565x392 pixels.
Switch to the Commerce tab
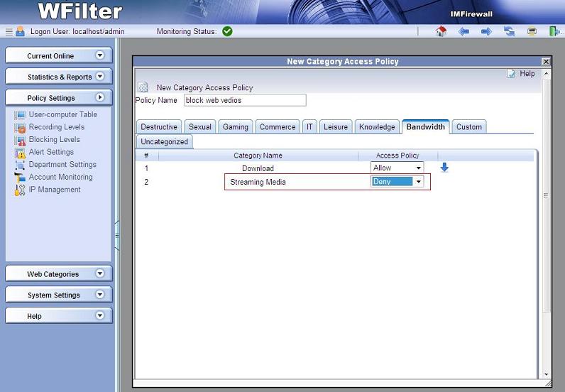[278, 127]
